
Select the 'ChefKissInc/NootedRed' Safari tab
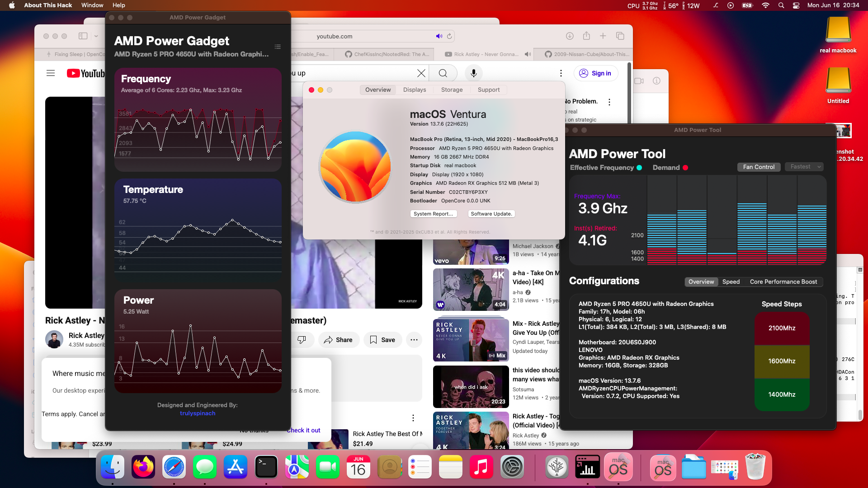384,54
